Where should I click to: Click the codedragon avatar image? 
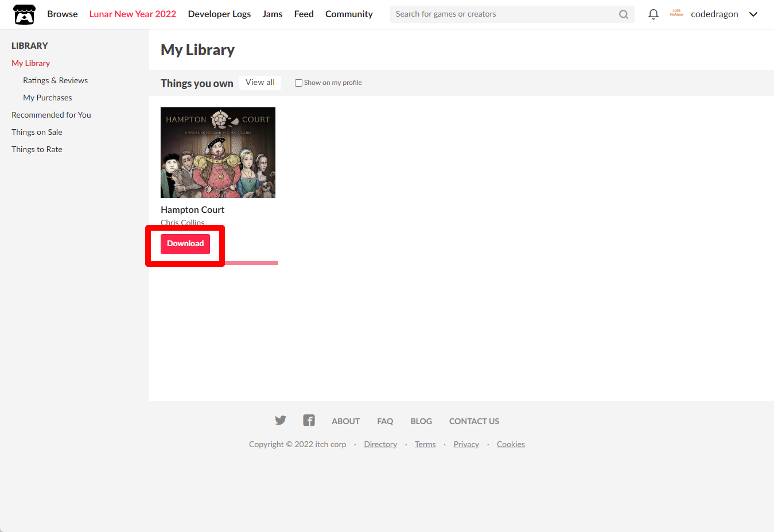click(676, 14)
